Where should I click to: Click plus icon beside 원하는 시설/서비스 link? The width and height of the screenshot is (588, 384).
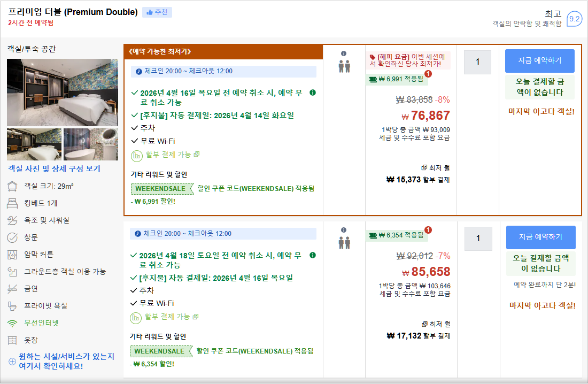(12, 362)
